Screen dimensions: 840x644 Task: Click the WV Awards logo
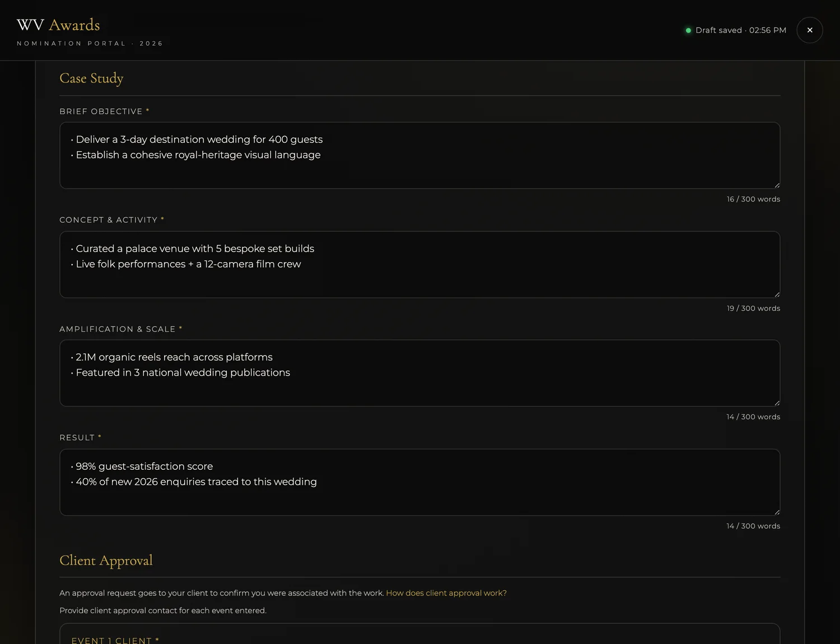click(58, 25)
